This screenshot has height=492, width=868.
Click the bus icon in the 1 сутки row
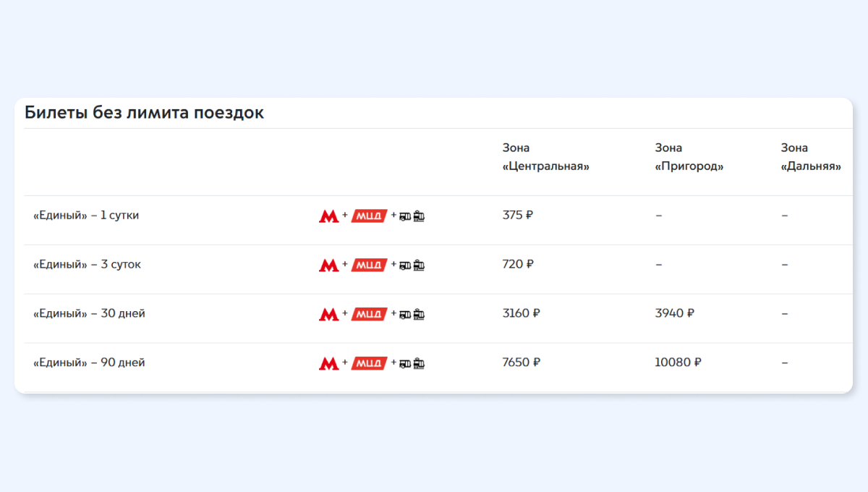point(405,216)
